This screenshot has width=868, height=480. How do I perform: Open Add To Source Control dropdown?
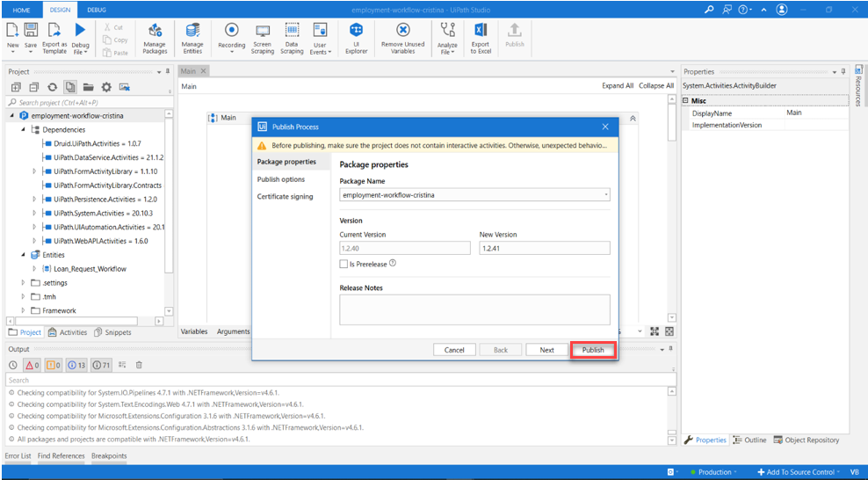(x=799, y=472)
